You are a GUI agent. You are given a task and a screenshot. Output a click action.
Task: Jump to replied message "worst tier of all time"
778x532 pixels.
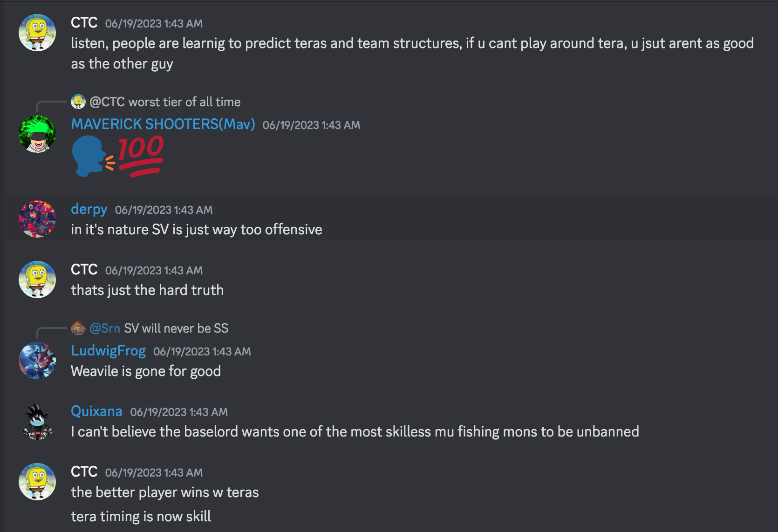(x=184, y=102)
